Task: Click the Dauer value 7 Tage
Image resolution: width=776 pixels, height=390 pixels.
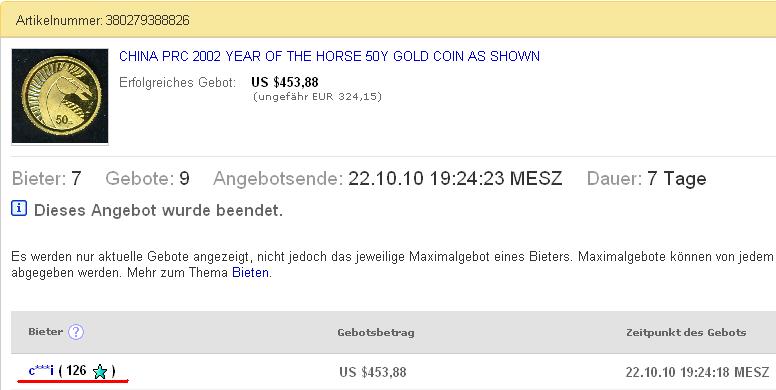Action: click(676, 179)
